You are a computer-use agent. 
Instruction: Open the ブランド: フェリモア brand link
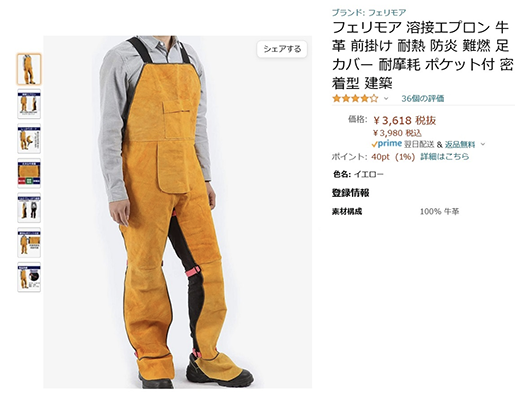coord(369,13)
